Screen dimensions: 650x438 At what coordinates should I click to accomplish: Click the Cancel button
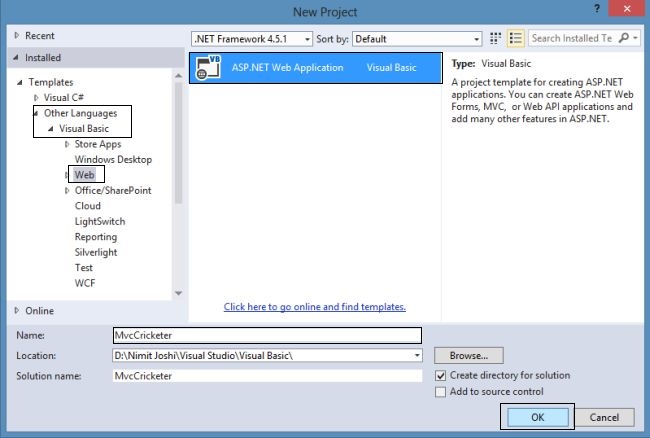click(604, 417)
